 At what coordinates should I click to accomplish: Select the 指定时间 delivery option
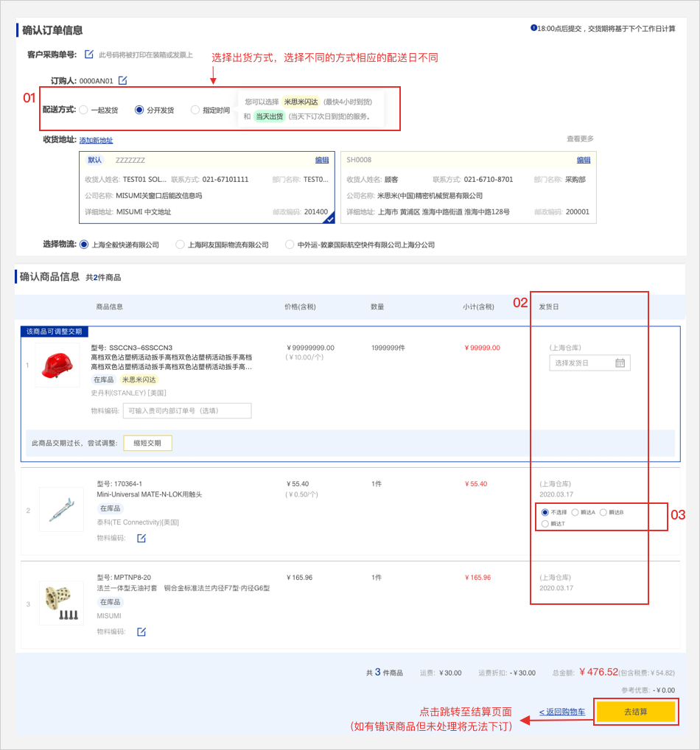point(195,111)
